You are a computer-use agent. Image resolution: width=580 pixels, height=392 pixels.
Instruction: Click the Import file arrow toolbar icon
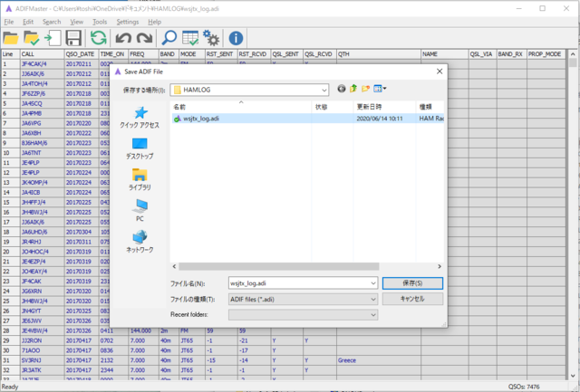(x=53, y=38)
